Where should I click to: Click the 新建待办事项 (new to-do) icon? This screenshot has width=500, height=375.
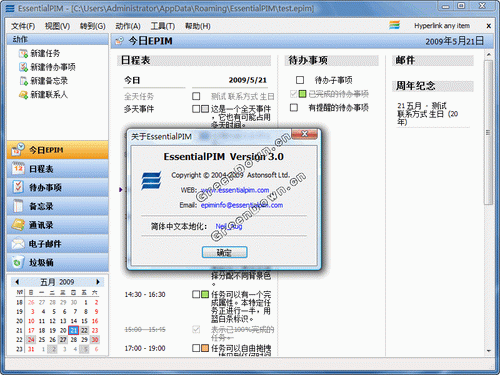23,67
